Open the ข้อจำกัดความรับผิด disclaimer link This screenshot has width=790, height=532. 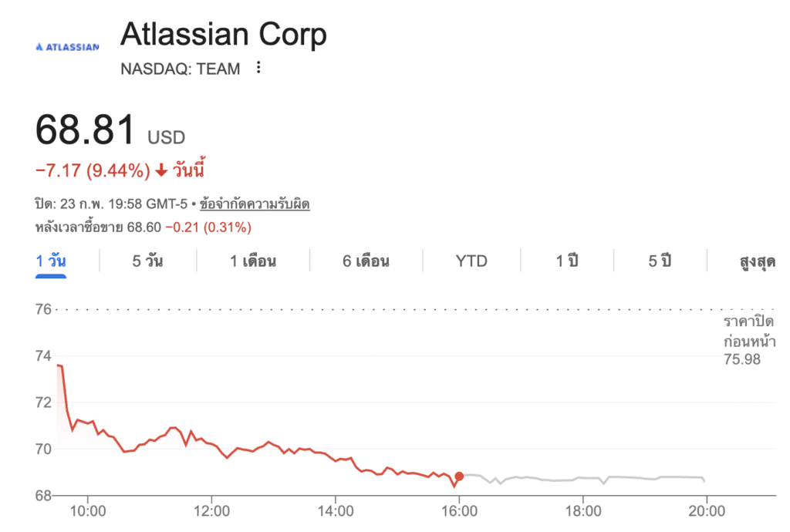255,205
